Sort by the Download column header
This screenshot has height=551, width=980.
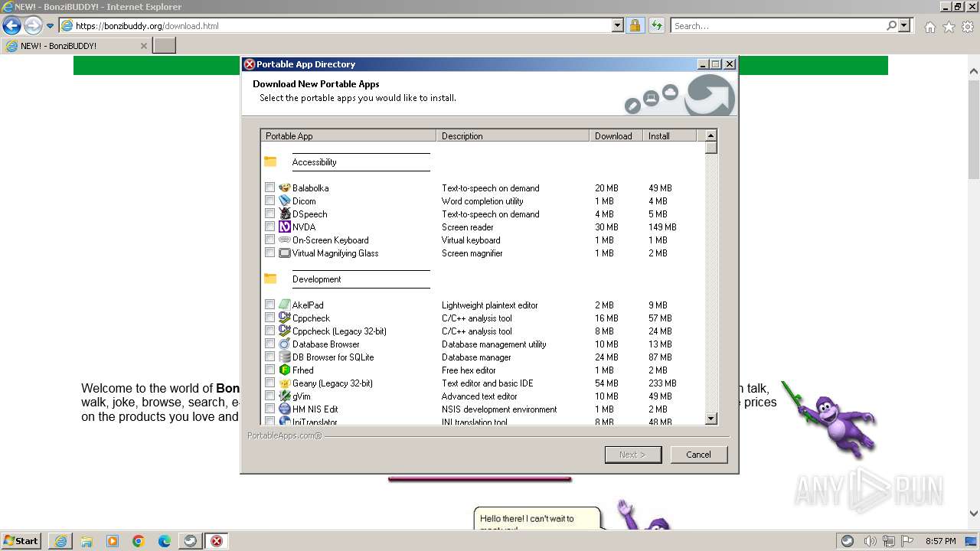click(616, 135)
